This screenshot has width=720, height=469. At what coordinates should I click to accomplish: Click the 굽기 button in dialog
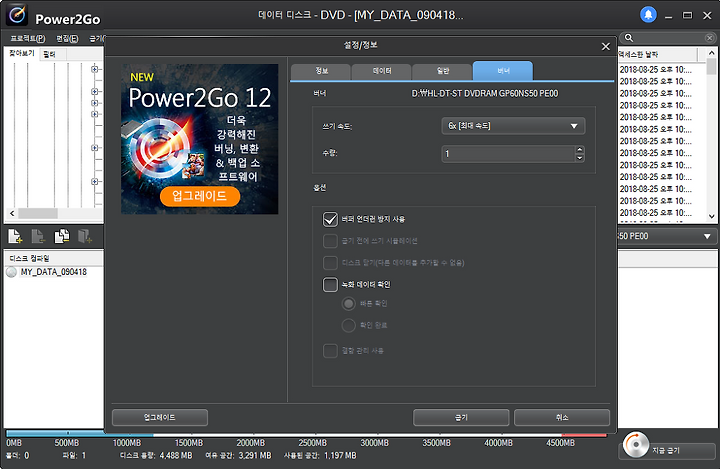click(461, 418)
